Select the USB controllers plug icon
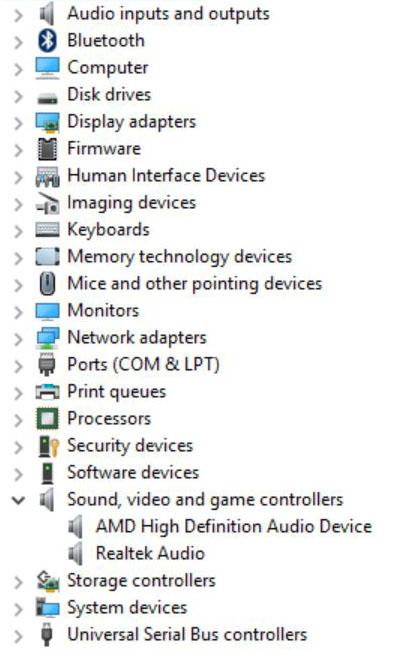This screenshot has width=418, height=656. tap(47, 635)
